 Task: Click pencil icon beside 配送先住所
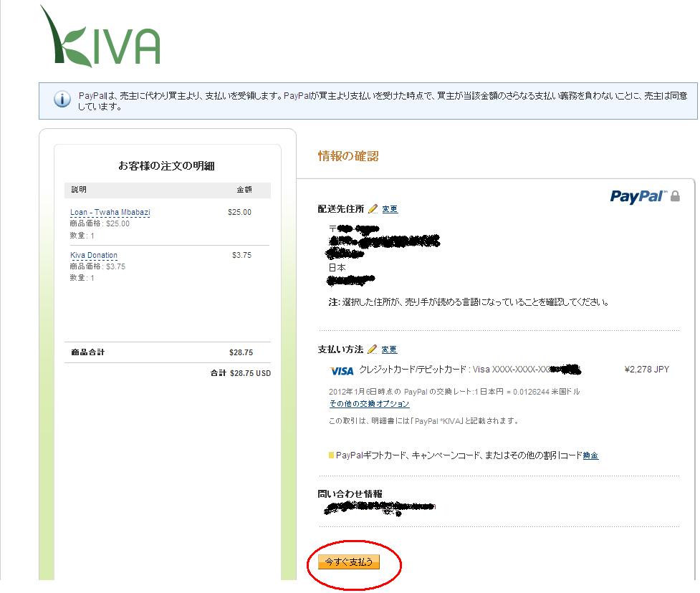pos(373,209)
